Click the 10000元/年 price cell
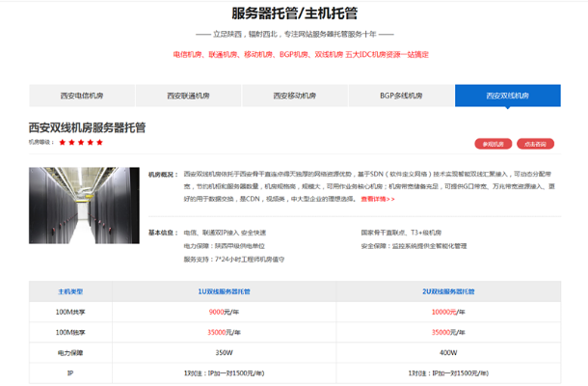 click(448, 312)
